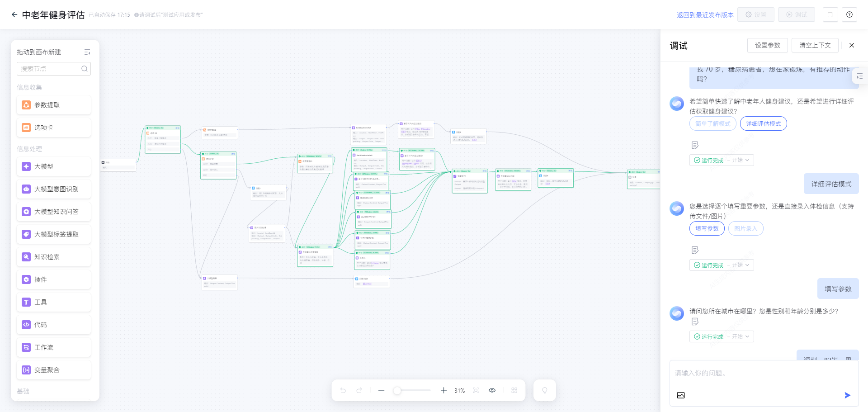Select the 大模型意图识别 node item
The height and width of the screenshot is (412, 868).
click(x=54, y=189)
